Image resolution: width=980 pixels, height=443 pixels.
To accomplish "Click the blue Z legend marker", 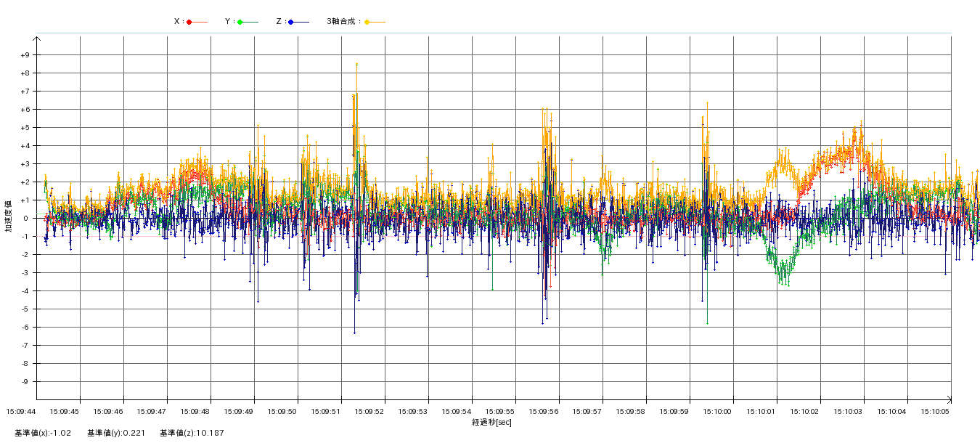I will [x=291, y=23].
